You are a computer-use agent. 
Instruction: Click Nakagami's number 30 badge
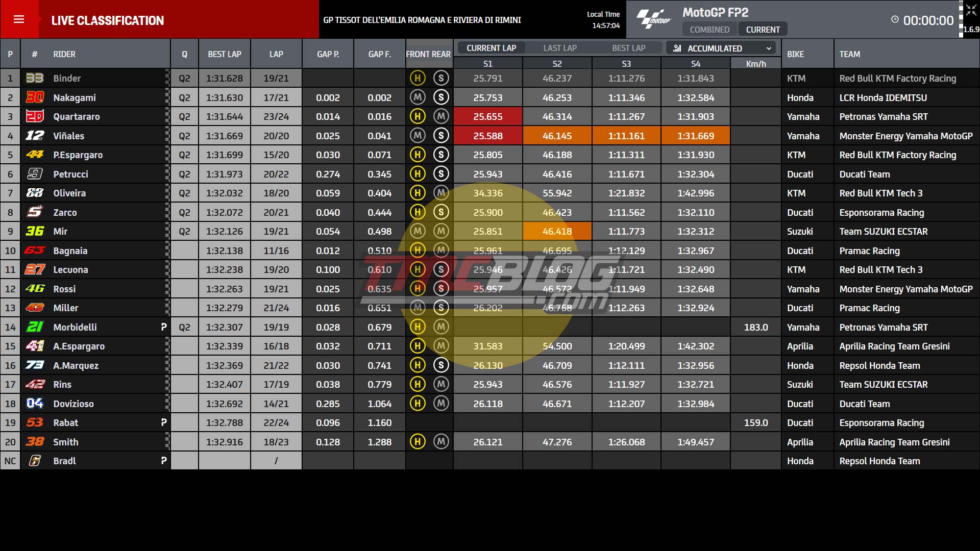tap(35, 97)
